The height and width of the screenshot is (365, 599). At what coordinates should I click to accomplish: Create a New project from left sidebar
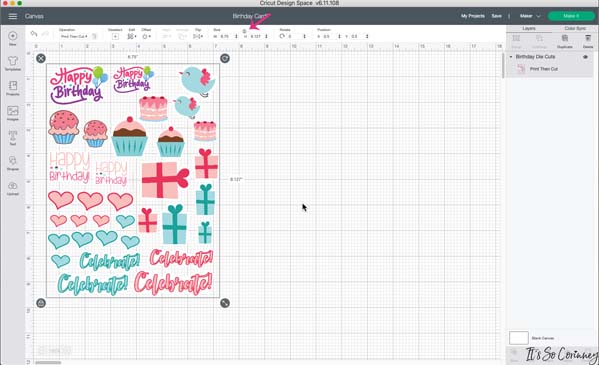(x=13, y=39)
